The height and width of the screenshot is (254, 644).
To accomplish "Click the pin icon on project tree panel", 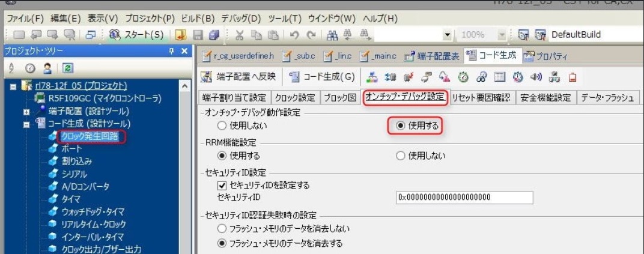I will 172,52.
